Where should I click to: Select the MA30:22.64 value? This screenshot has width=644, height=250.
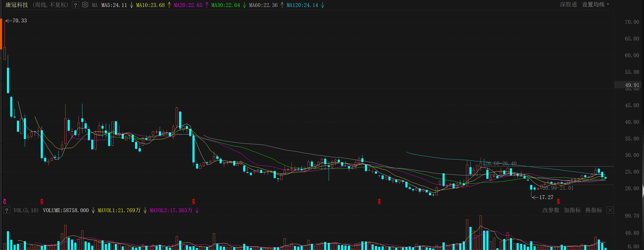coord(226,5)
